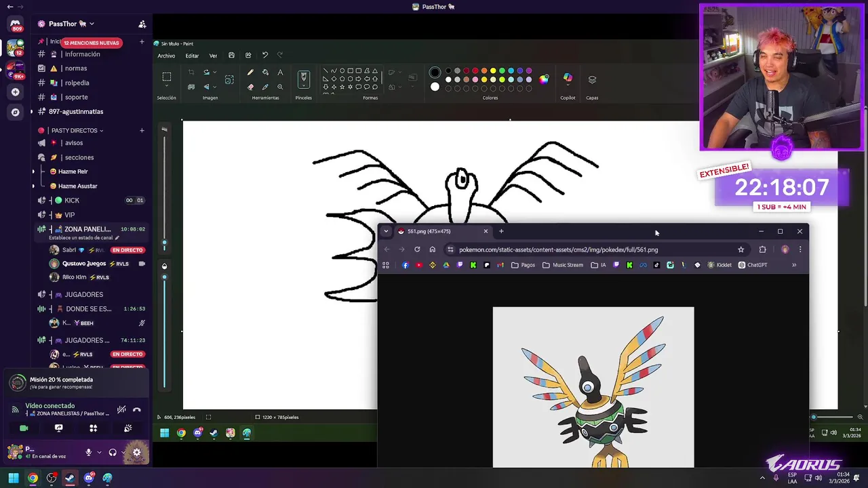868x488 pixels.
Task: Open the Ver menu in Paint
Action: tap(213, 56)
